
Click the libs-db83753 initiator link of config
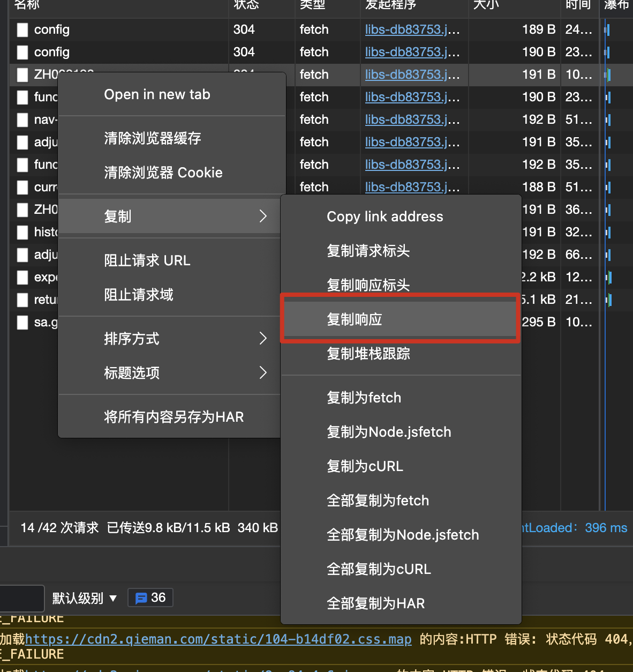pyautogui.click(x=412, y=29)
